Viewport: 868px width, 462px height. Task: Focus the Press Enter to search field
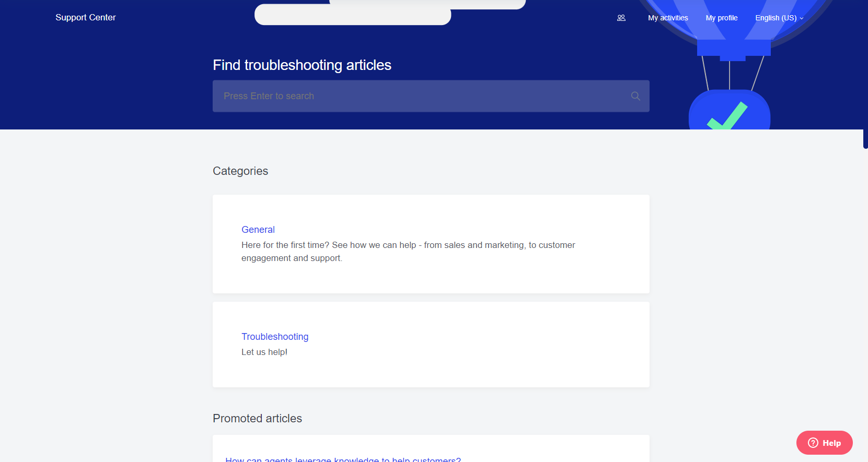[x=418, y=96]
